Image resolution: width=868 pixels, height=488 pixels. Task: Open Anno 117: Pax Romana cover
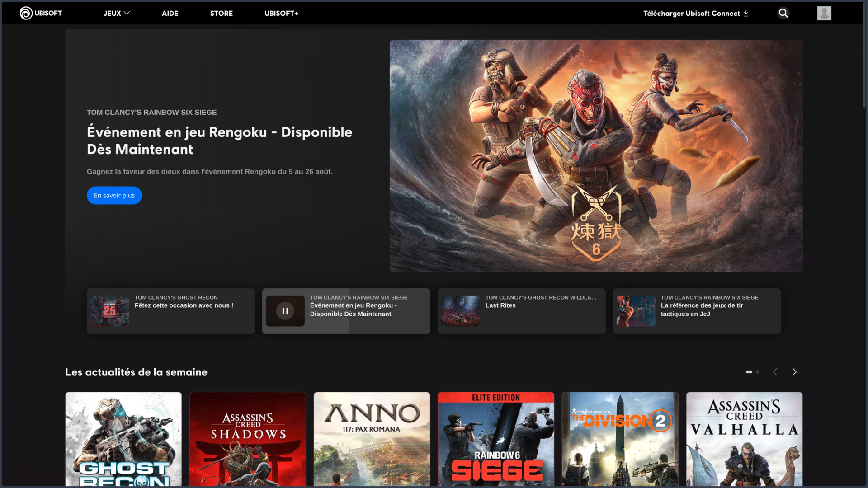[372, 439]
